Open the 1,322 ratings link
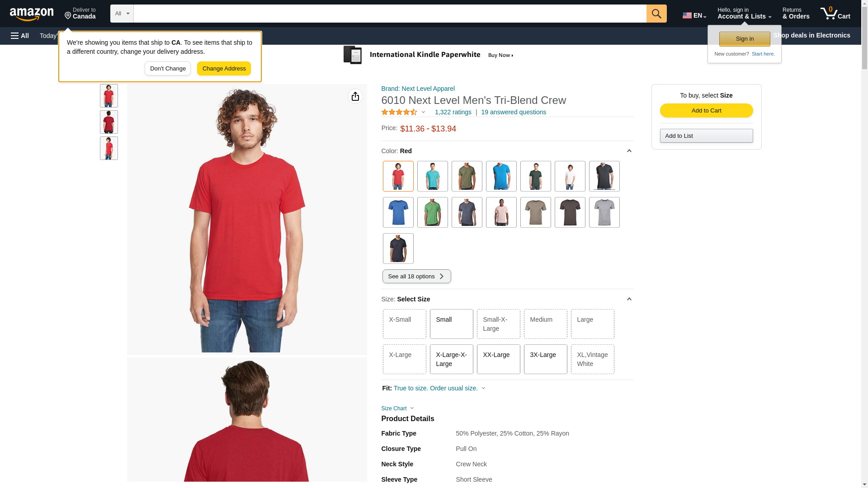Image resolution: width=868 pixels, height=488 pixels. [453, 112]
